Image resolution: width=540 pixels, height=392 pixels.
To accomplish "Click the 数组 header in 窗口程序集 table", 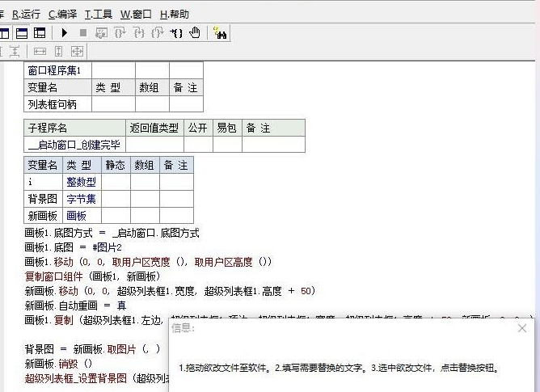I will pyautogui.click(x=152, y=87).
